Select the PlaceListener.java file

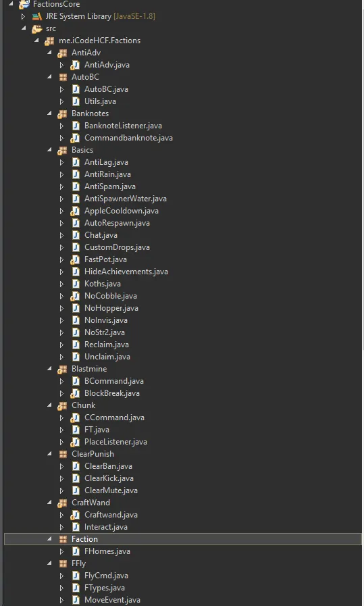tap(115, 442)
